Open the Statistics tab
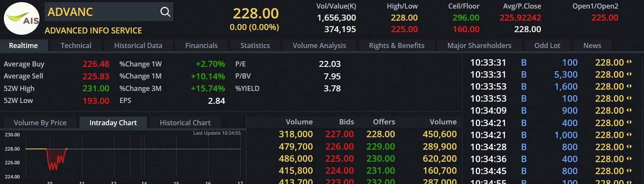This screenshot has height=184, width=644. point(255,45)
